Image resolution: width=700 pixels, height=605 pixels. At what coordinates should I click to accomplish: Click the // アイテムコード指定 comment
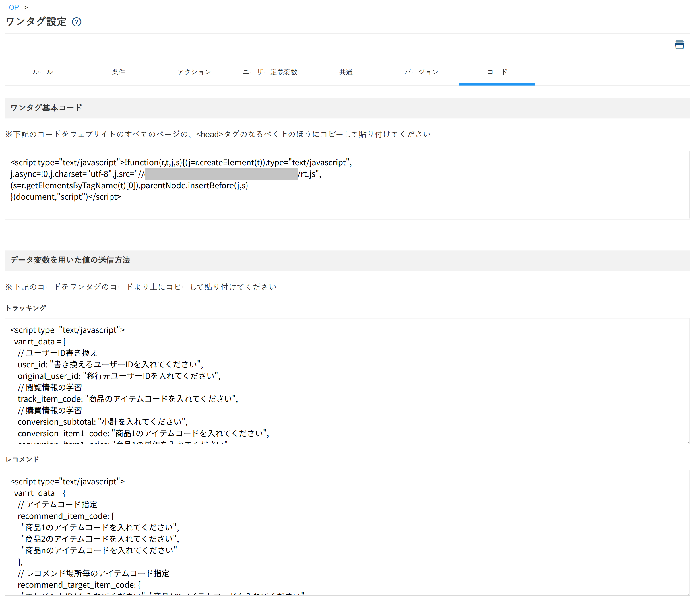[x=57, y=505]
